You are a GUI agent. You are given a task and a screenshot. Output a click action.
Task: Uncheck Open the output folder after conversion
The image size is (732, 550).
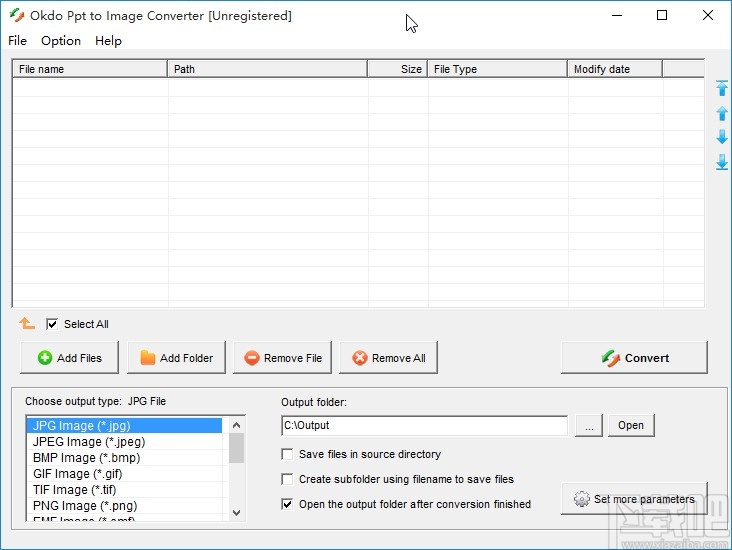[x=287, y=504]
